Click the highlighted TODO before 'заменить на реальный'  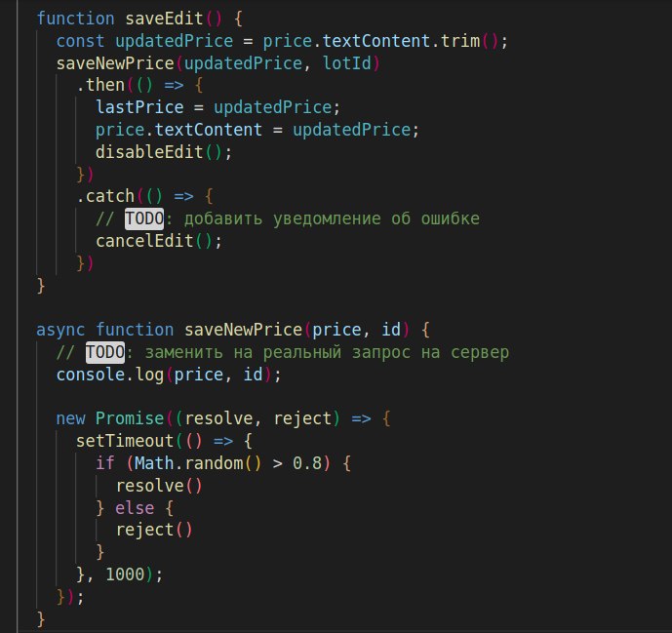pos(105,352)
